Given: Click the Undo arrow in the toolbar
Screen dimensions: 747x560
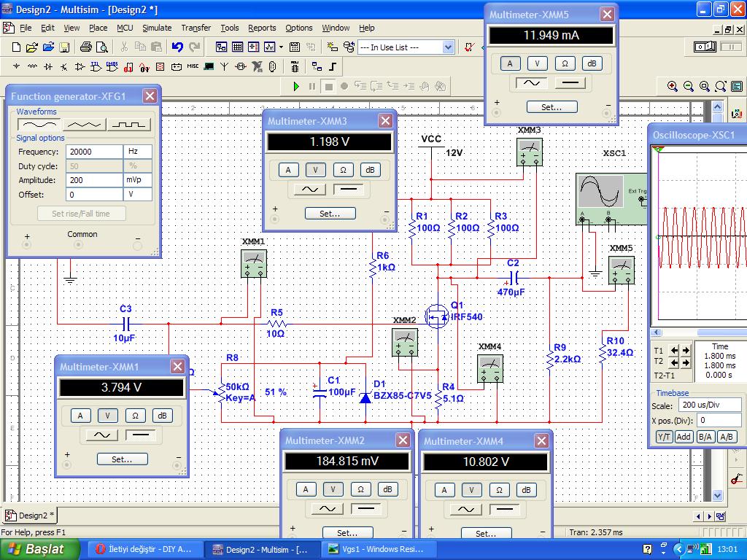Looking at the screenshot, I should coord(177,47).
